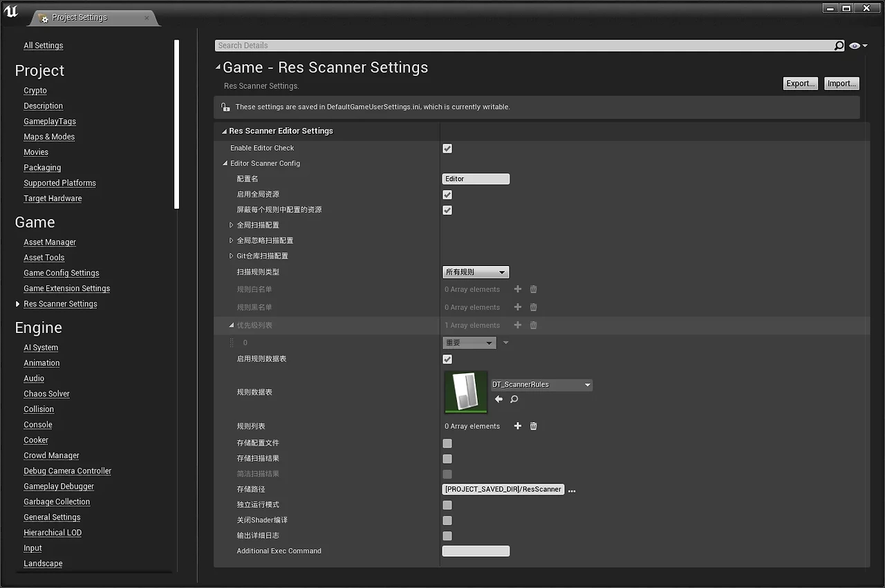The height and width of the screenshot is (588, 885).
Task: Enable 存储扫描结果 checkbox
Action: click(447, 459)
